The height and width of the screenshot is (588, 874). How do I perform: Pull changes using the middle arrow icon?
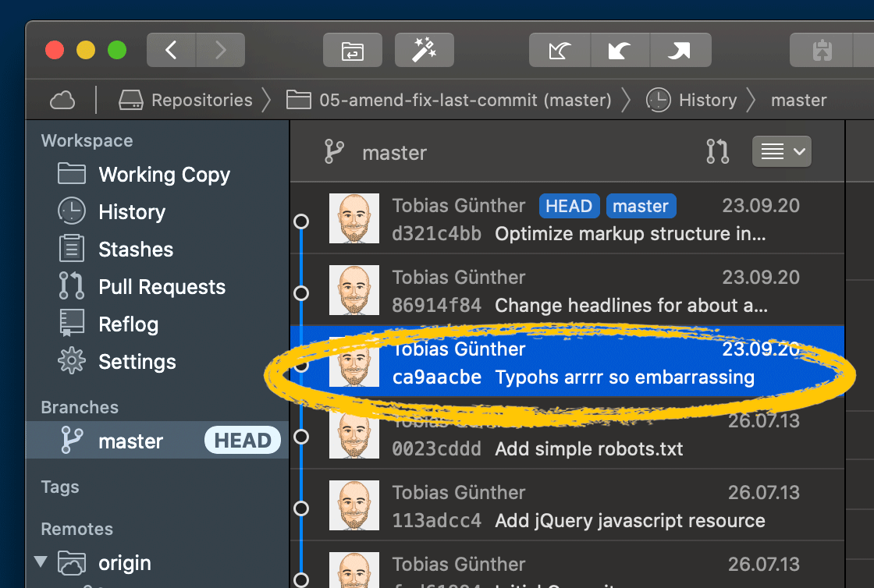click(x=620, y=49)
